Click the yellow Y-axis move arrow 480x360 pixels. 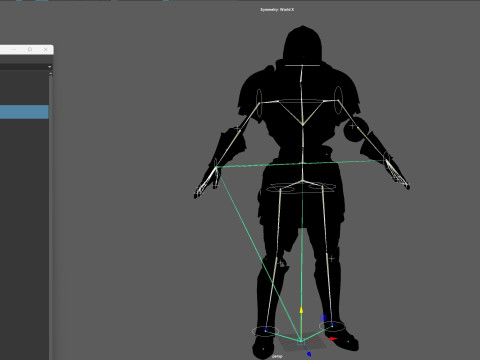(301, 310)
